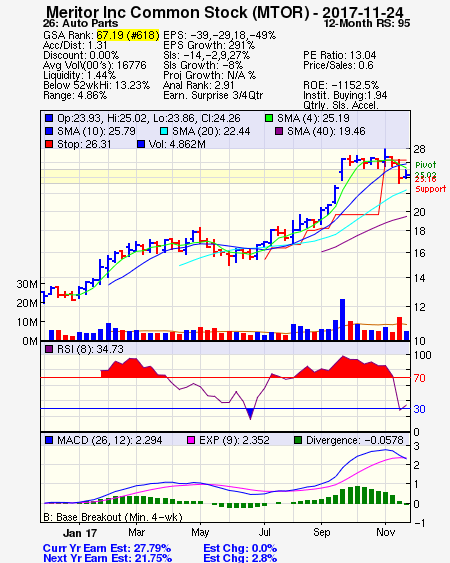
Task: Click the purple SMA (40) legend swatch
Action: click(279, 131)
